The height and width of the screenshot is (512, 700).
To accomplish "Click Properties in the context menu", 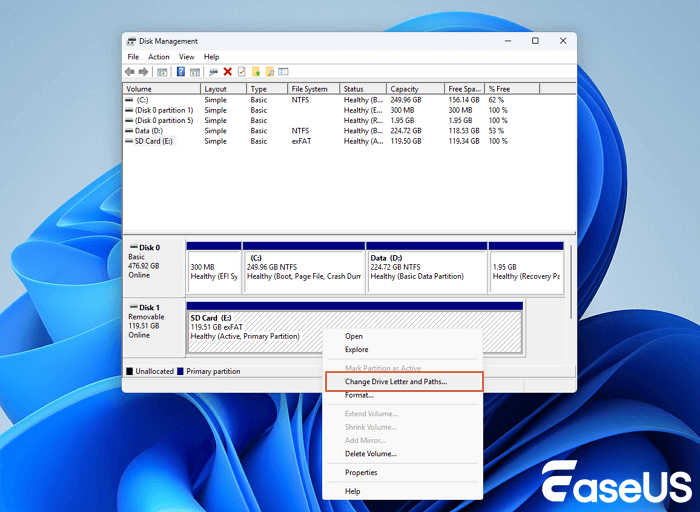I will click(361, 472).
